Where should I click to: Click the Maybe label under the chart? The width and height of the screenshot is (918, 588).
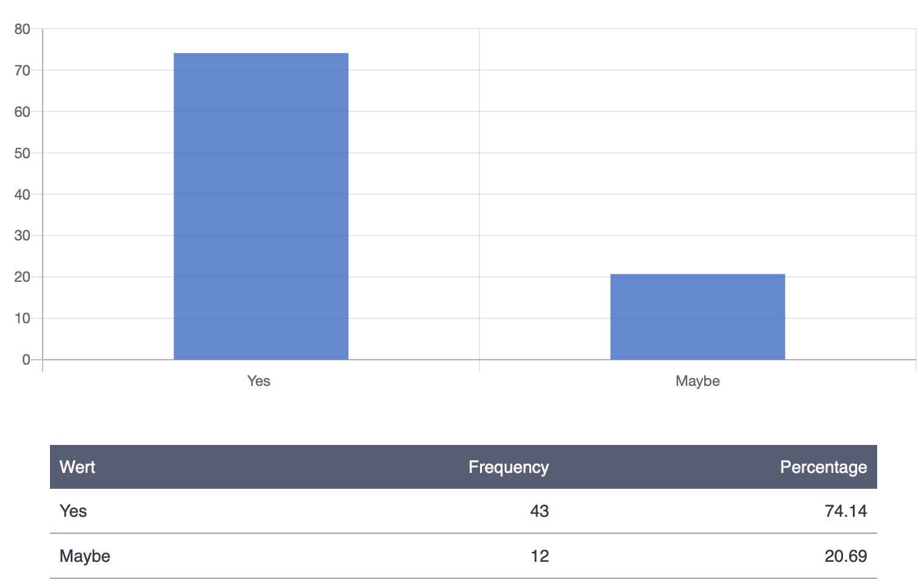pyautogui.click(x=697, y=381)
